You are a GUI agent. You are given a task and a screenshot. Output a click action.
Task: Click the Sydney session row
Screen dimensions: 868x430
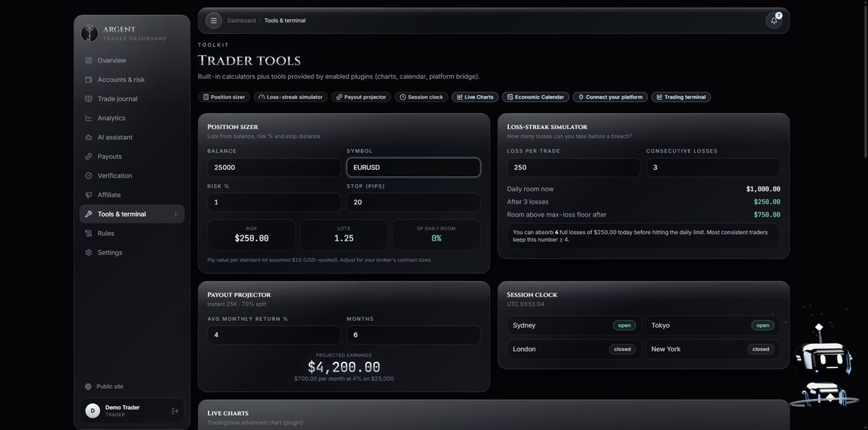[x=574, y=325]
